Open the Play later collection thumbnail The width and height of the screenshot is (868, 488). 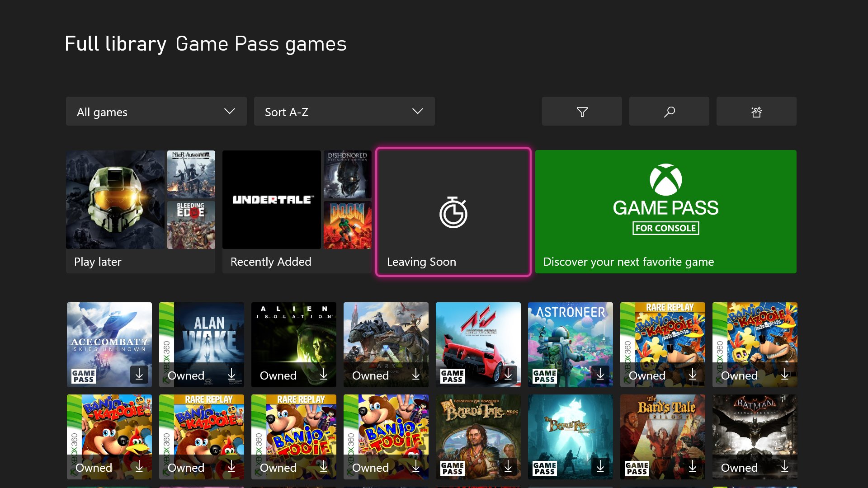[x=115, y=200]
